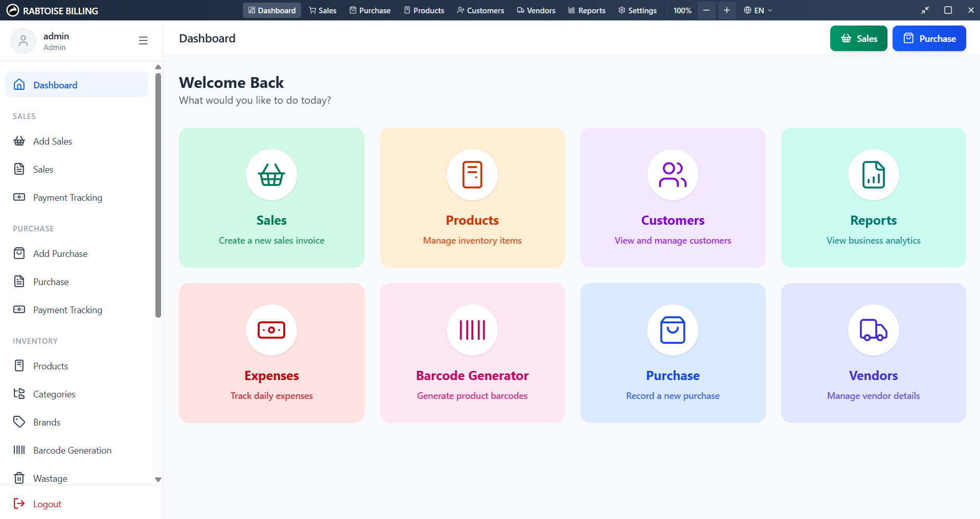980x519 pixels.
Task: Click the sidebar Logout exit icon
Action: point(19,504)
